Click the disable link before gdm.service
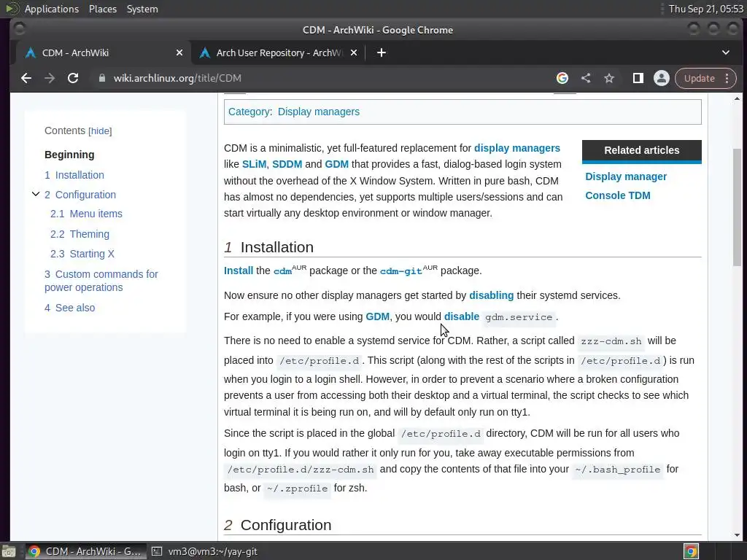 coord(462,316)
